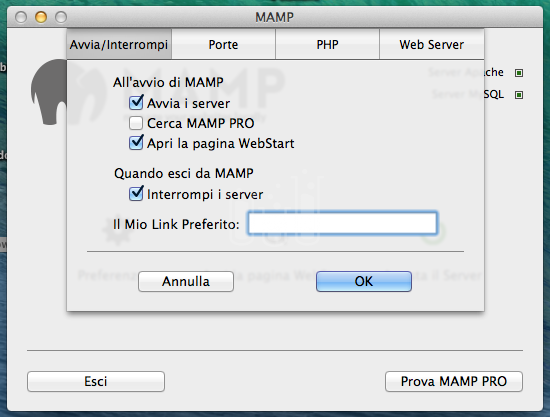Uncheck Avvia i server checkbox
The width and height of the screenshot is (550, 417).
136,103
